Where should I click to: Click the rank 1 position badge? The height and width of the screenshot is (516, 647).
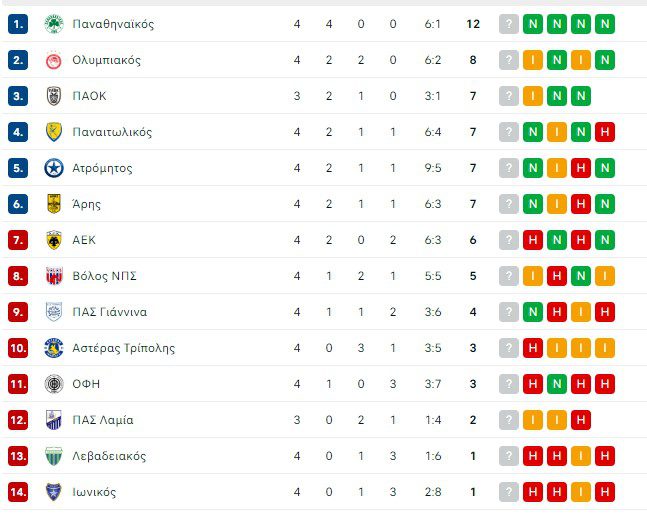(x=18, y=24)
